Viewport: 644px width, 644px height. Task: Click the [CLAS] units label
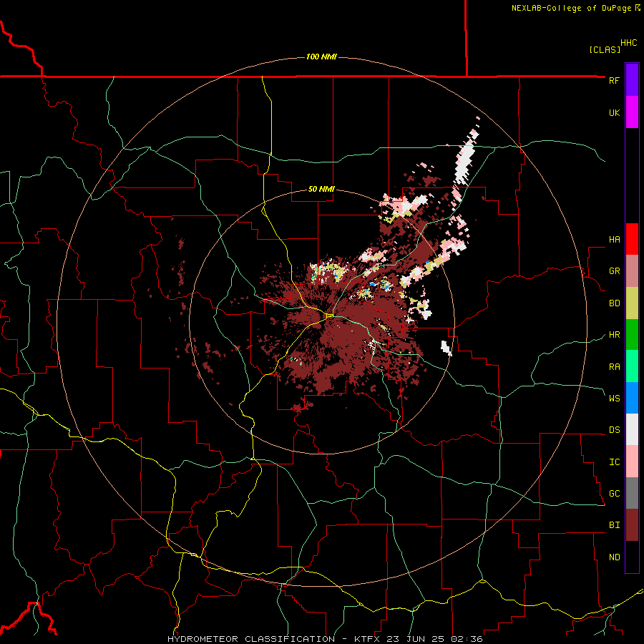tap(605, 49)
